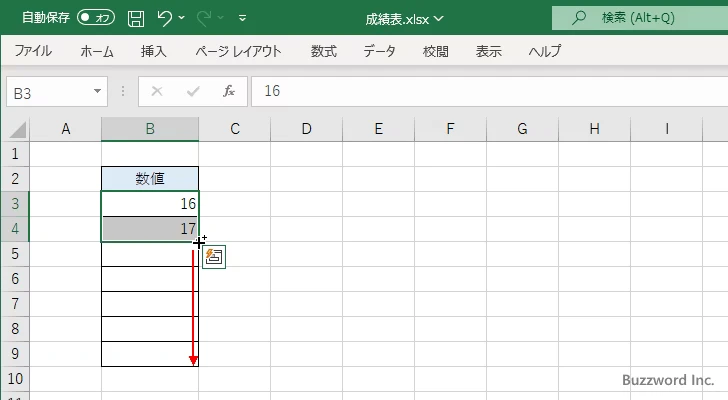Viewport: 728px width, 400px height.
Task: Click the formula bar Enter checkmark icon
Action: (193, 91)
